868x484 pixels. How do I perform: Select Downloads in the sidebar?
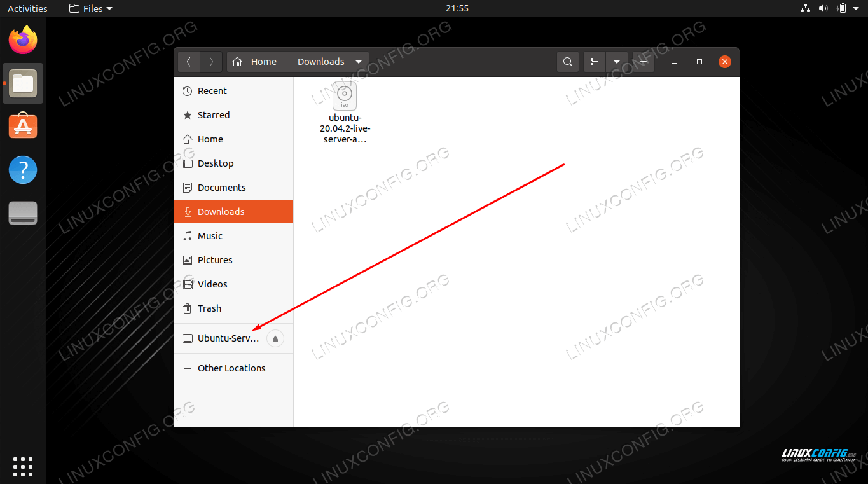click(233, 212)
